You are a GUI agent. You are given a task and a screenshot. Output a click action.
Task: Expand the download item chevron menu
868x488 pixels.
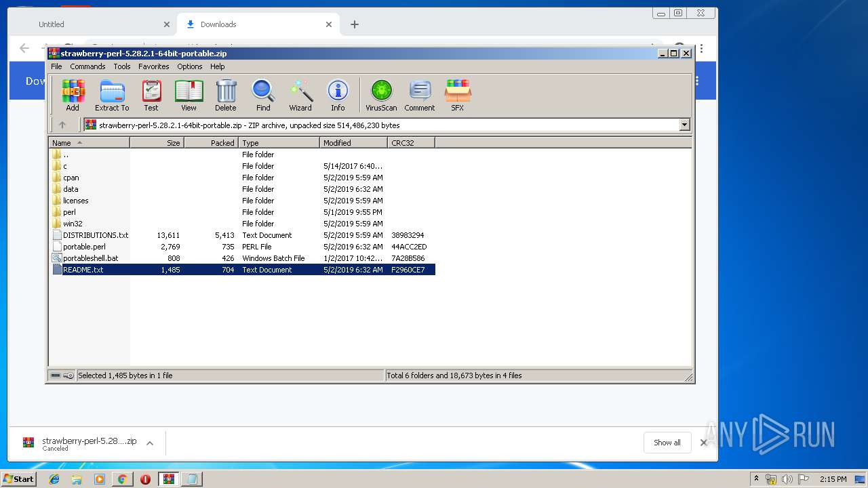click(150, 443)
